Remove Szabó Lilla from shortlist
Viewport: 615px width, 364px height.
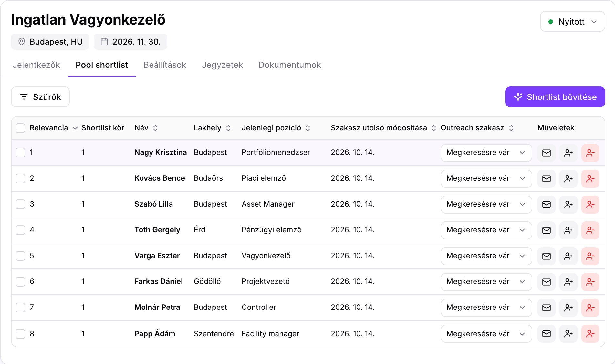point(590,205)
